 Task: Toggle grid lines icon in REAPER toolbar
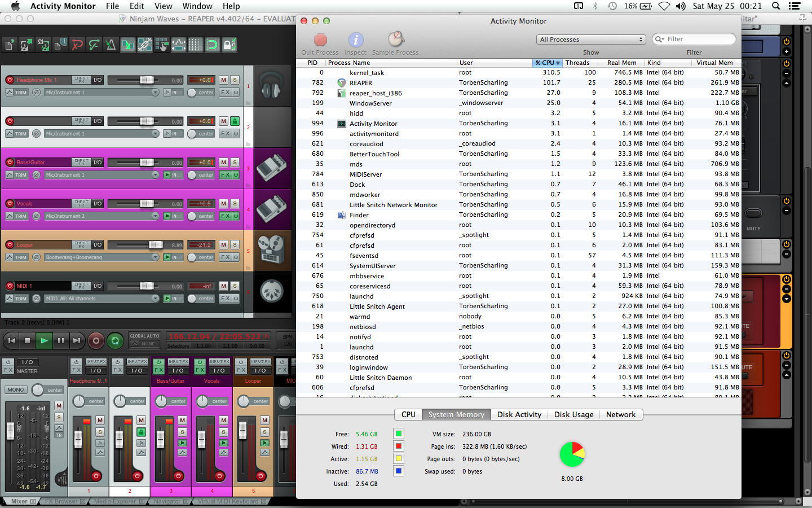pyautogui.click(x=196, y=45)
